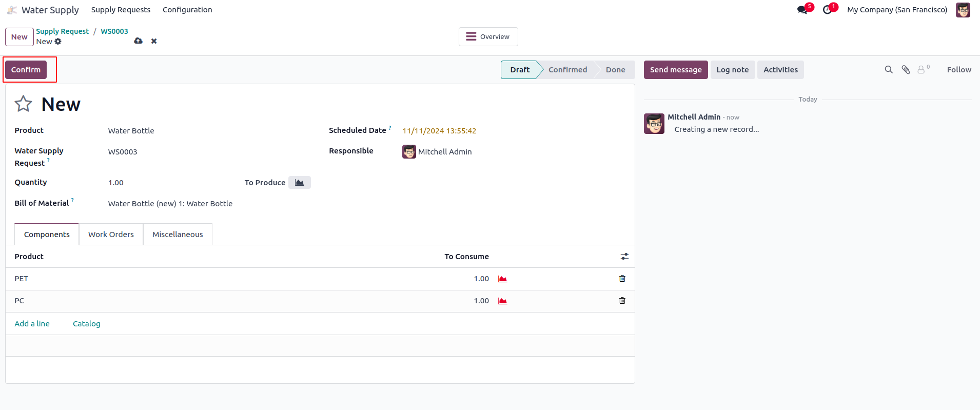Open the conversations messages icon
Image resolution: width=980 pixels, height=410 pixels.
tap(802, 10)
